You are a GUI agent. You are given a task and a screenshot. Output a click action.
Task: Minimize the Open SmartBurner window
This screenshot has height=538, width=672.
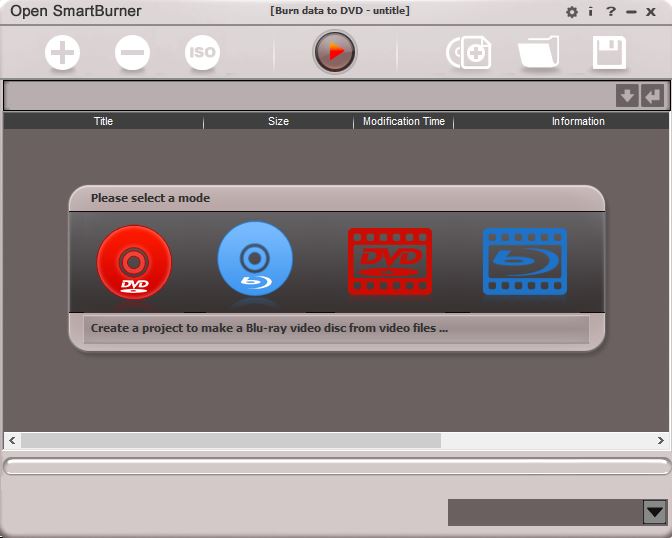click(631, 12)
